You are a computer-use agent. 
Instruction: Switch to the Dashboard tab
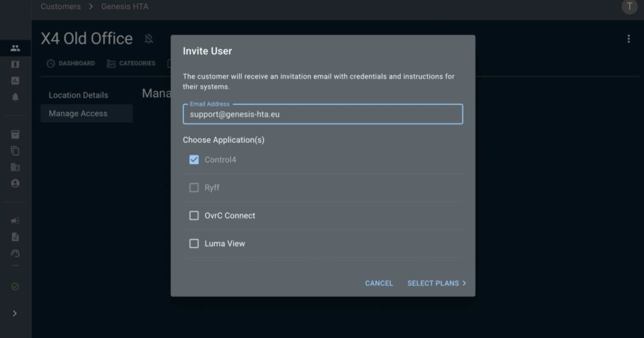71,63
